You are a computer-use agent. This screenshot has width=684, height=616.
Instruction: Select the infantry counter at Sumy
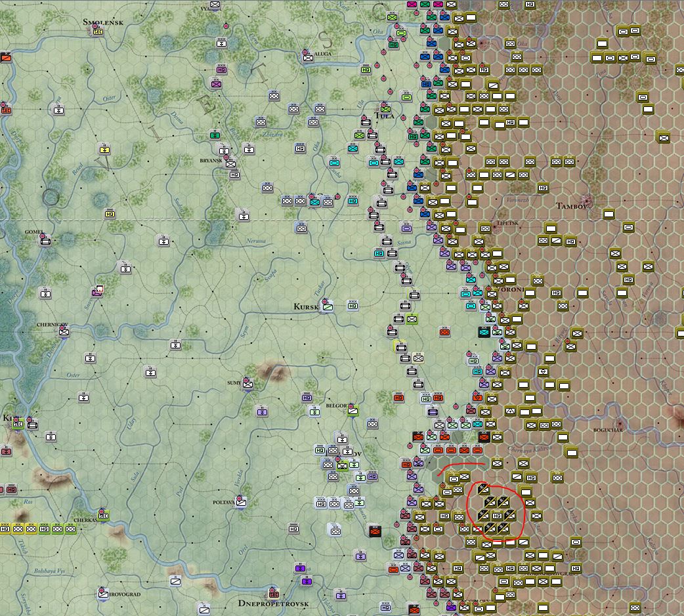click(x=247, y=384)
